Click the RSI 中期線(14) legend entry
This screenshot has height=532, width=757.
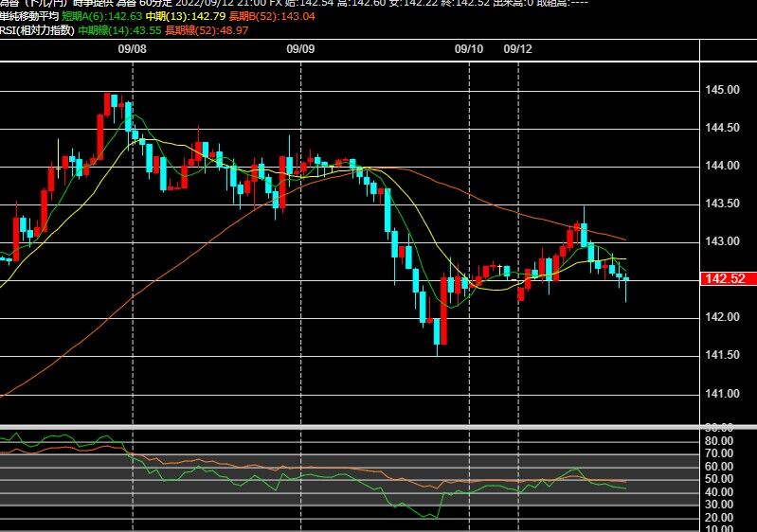coord(119,31)
